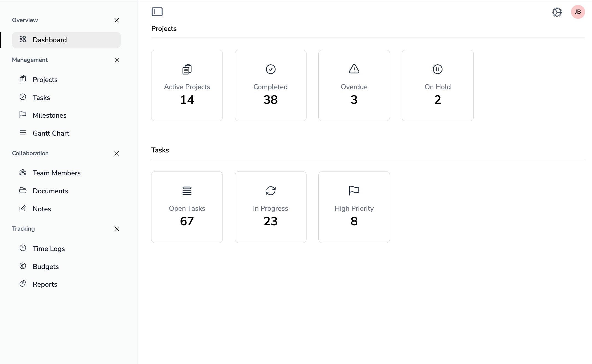Click the Active Projects clipboard icon
This screenshot has height=364, width=592.
[187, 69]
